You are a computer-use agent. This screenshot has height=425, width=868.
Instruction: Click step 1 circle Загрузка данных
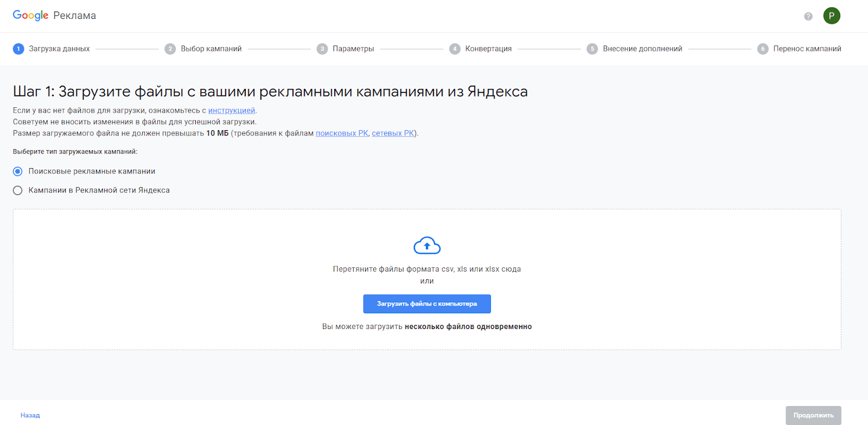tap(18, 49)
